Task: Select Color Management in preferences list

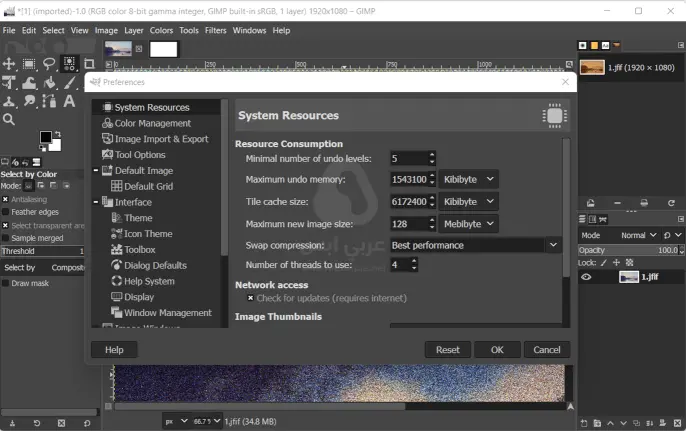Action: tap(152, 123)
